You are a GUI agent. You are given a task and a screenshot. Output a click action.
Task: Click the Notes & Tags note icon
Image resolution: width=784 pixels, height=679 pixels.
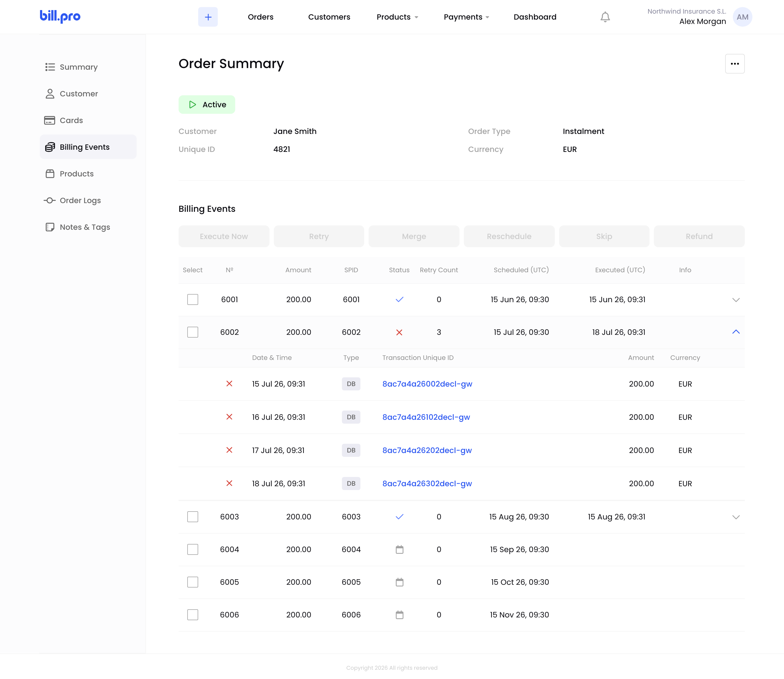(x=50, y=227)
